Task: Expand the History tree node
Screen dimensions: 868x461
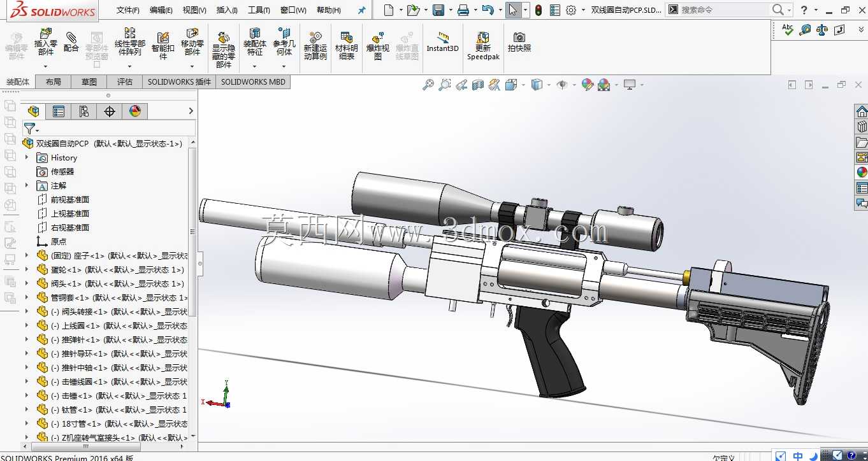Action: coord(27,157)
